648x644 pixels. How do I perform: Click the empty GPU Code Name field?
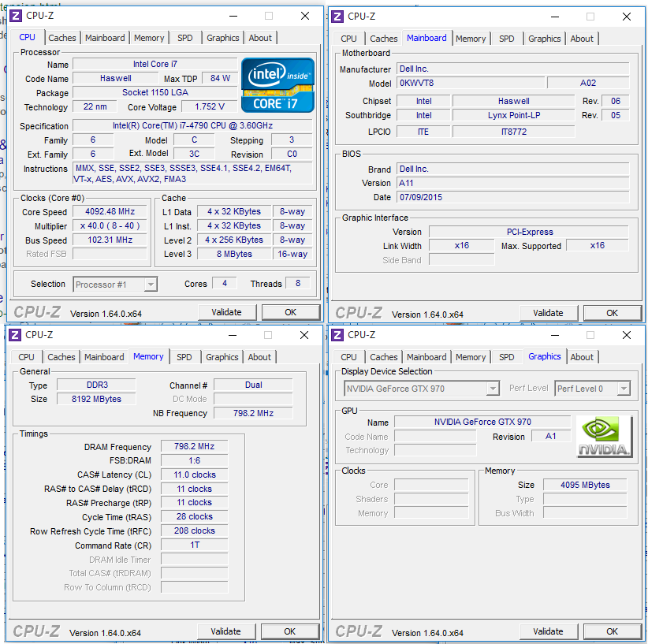[x=435, y=436]
